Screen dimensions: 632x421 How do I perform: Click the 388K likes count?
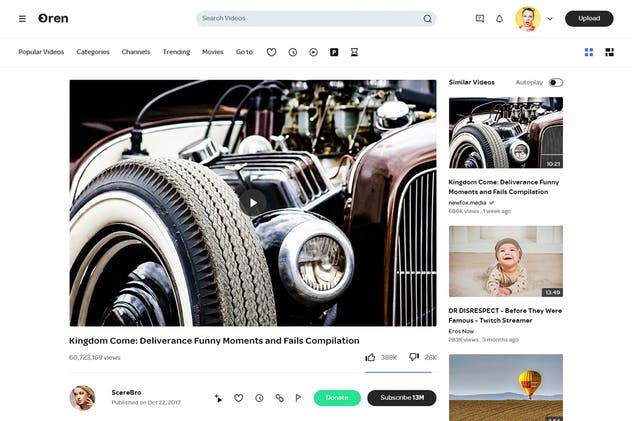coord(389,357)
